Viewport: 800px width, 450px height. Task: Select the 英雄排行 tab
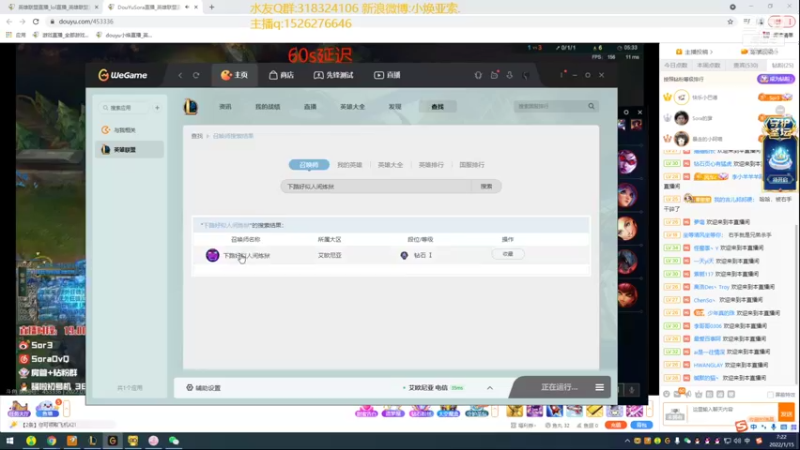[x=431, y=165]
